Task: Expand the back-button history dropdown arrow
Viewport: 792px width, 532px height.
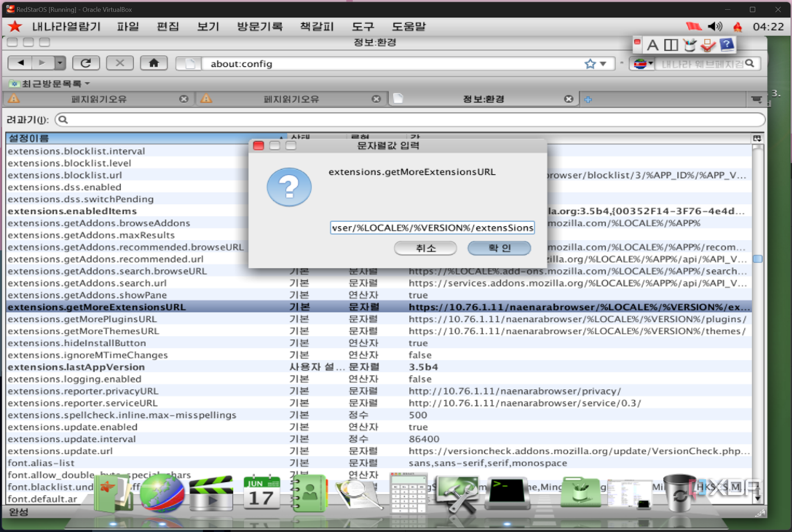Action: pyautogui.click(x=59, y=63)
